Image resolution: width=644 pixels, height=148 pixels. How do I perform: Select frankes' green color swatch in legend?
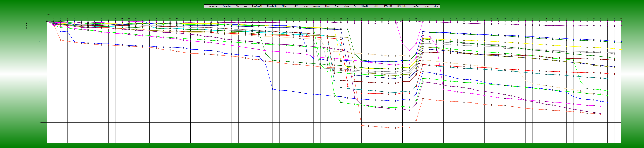click(422, 6)
